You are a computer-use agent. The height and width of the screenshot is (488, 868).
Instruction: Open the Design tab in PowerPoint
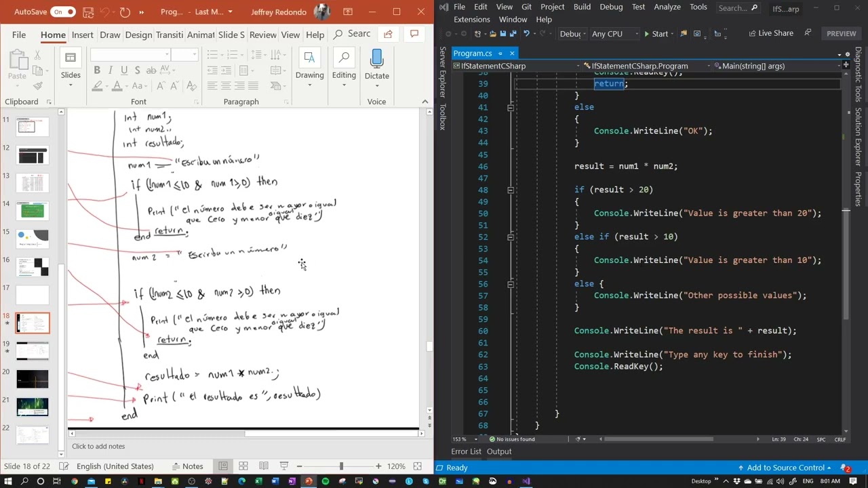pos(138,35)
